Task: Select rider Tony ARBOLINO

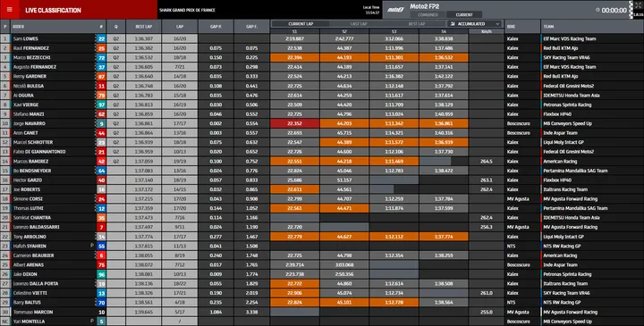Action: (x=30, y=237)
